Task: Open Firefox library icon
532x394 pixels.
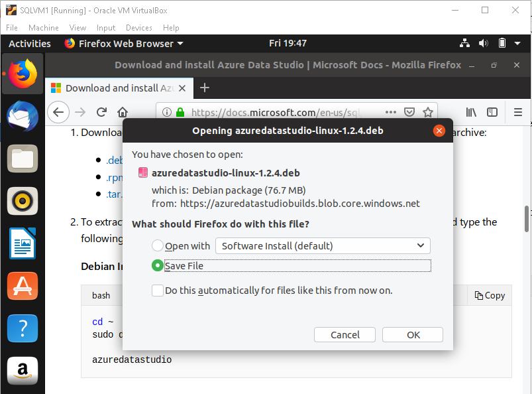Action: [x=471, y=112]
